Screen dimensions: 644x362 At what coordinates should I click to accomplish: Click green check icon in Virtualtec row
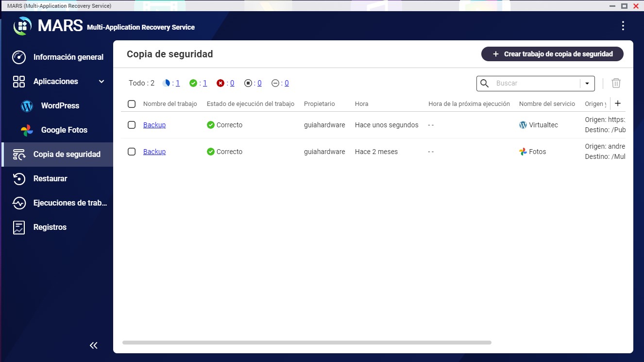[x=211, y=125]
